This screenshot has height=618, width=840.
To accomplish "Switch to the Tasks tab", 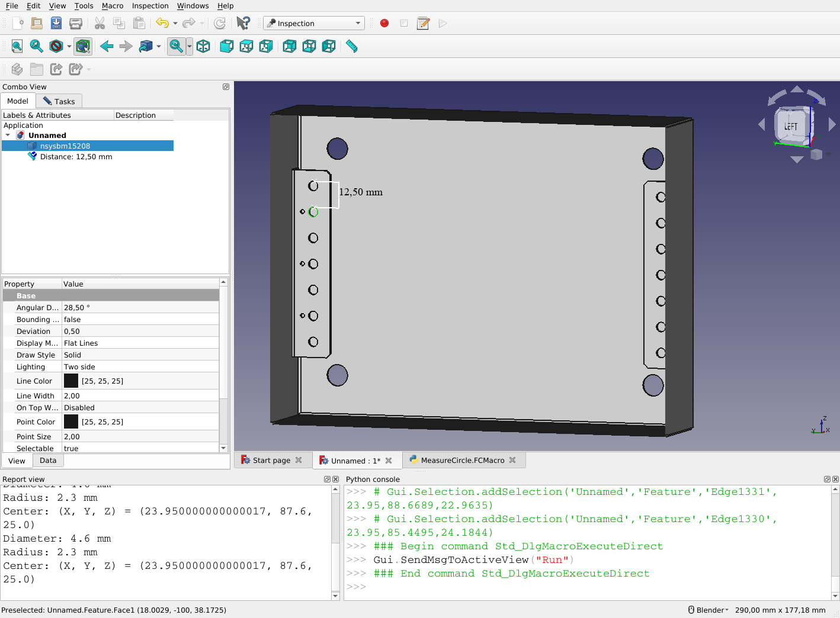I will coord(59,101).
